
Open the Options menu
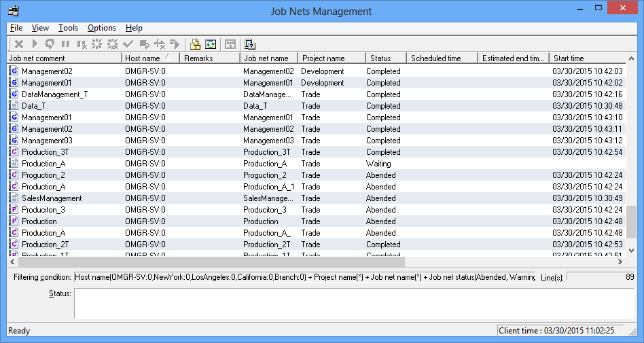[x=102, y=28]
